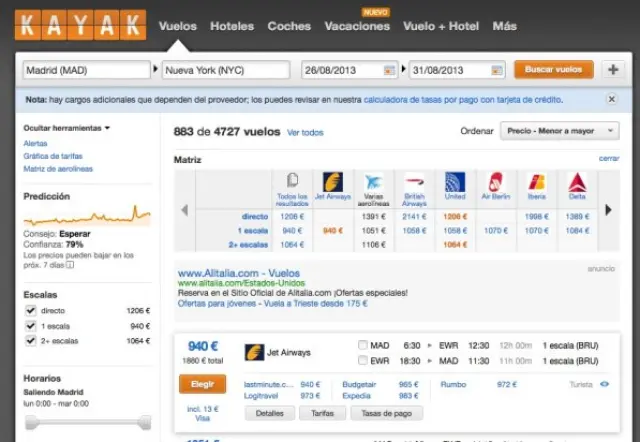The width and height of the screenshot is (640, 442).
Task: Tick checkbox for MAD 6:30 outbound leg
Action: coord(362,345)
